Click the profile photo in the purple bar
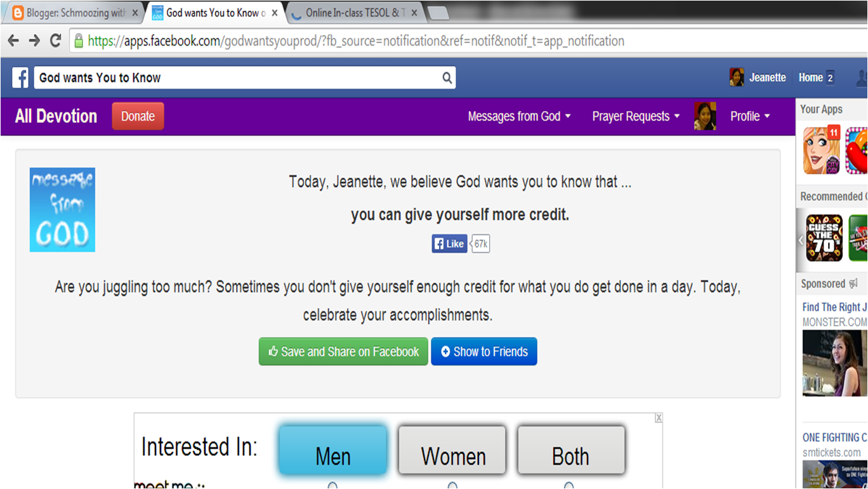The height and width of the screenshot is (489, 868). click(x=705, y=116)
